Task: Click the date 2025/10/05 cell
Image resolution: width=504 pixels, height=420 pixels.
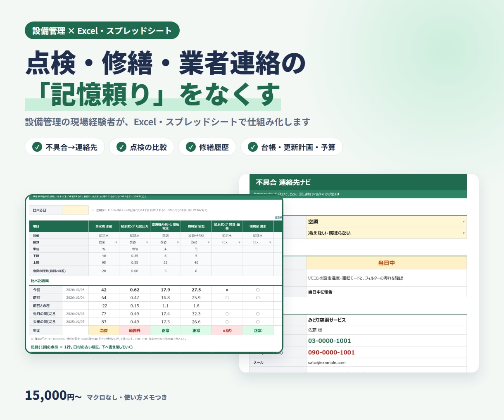Action: pos(75,322)
